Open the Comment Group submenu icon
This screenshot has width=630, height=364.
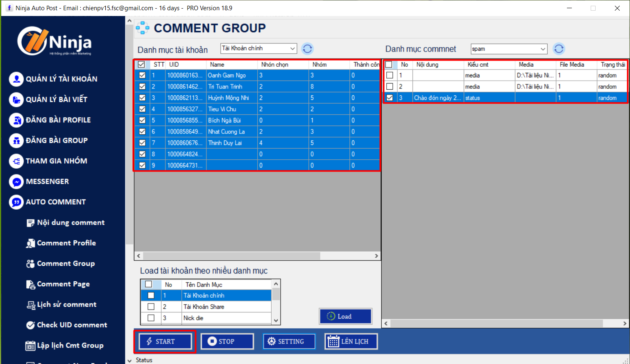31,264
